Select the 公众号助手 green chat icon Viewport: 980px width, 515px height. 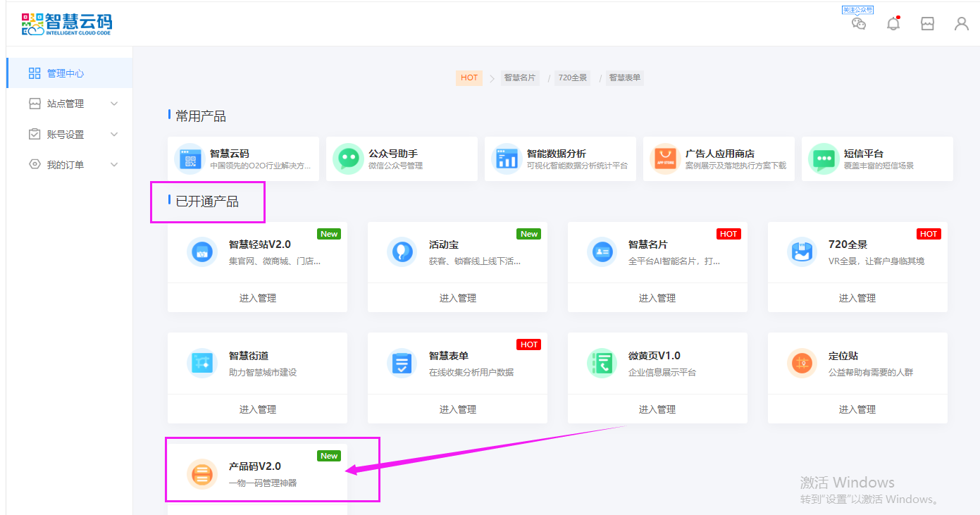347,159
